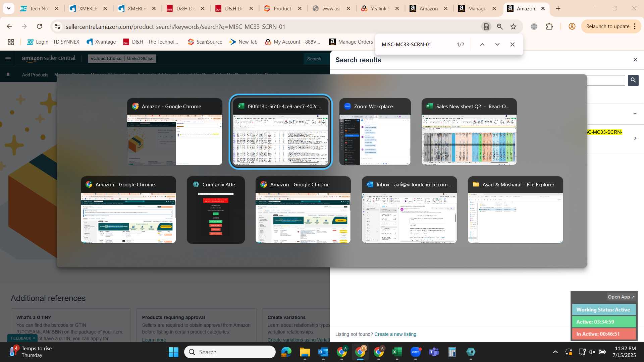This screenshot has height=362, width=644.
Task: Show hidden system tray icons
Action: [x=555, y=352]
